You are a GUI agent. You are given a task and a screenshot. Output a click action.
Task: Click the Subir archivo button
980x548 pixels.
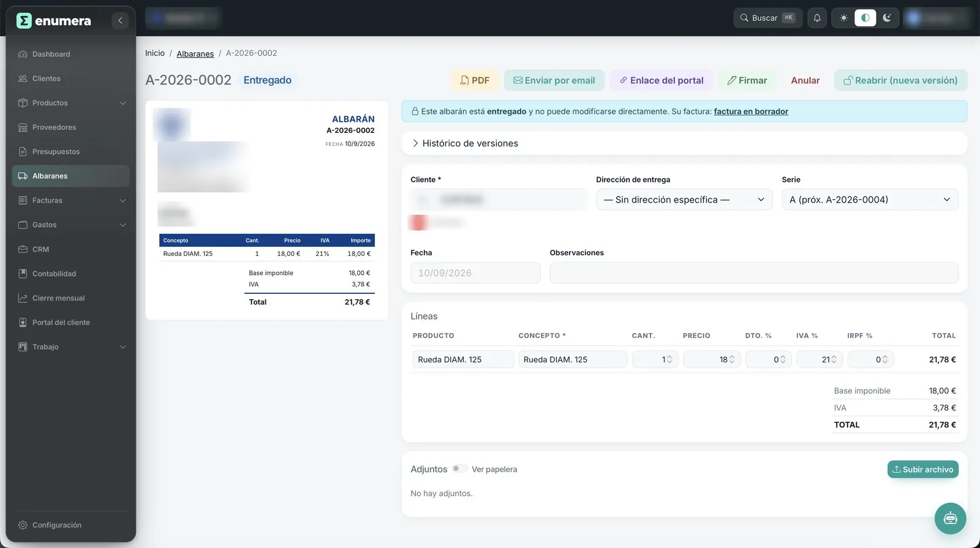coord(923,470)
